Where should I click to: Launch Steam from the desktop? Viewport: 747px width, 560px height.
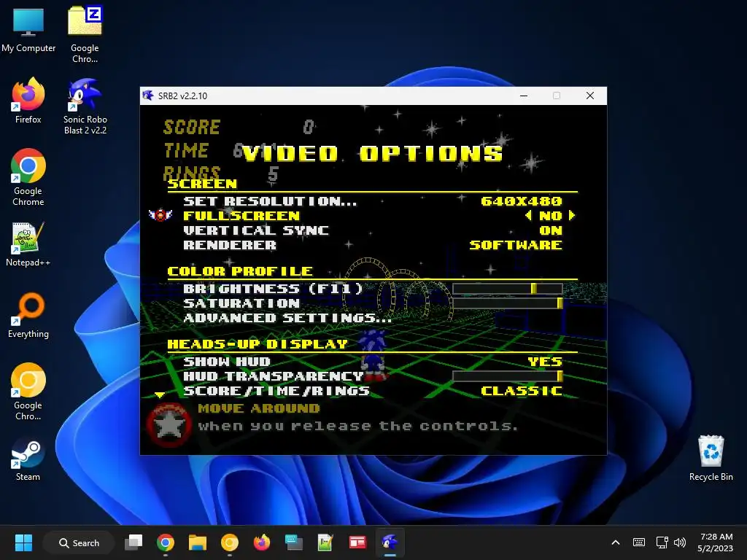click(x=28, y=459)
